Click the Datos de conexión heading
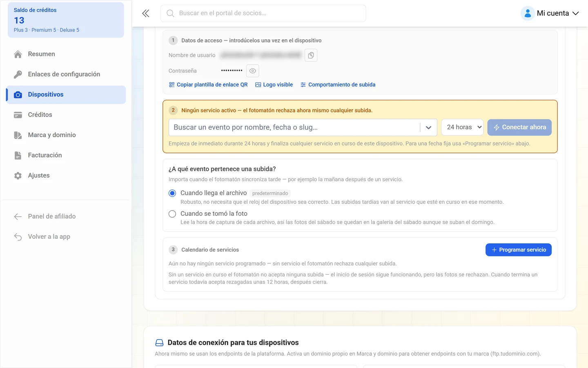Screen dimensions: 588x368 pos(233,343)
